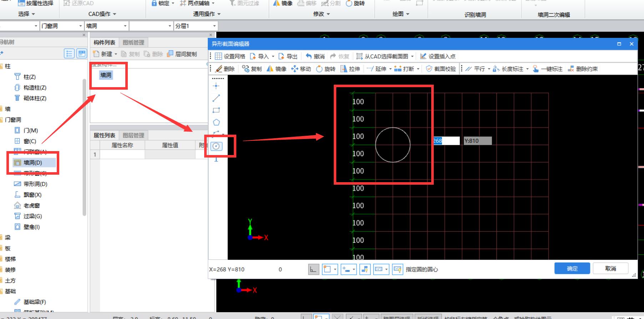Undo with 撤消 in section editor
This screenshot has width=644, height=319.
[x=315, y=56]
